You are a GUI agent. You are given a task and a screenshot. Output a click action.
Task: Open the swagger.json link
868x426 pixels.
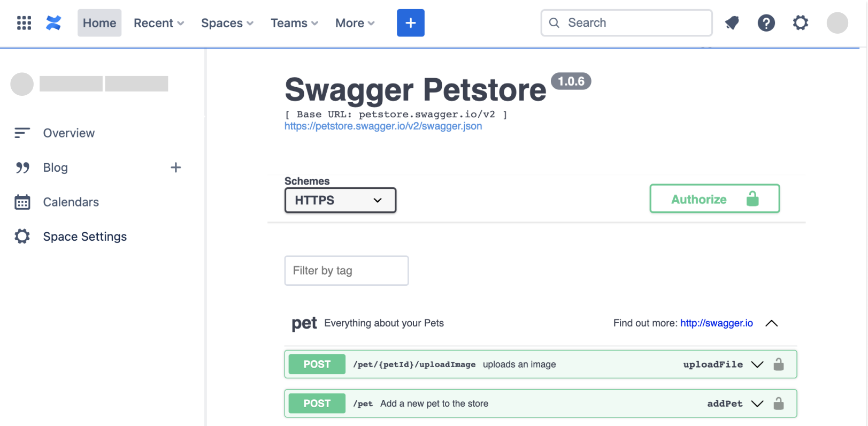click(x=383, y=126)
